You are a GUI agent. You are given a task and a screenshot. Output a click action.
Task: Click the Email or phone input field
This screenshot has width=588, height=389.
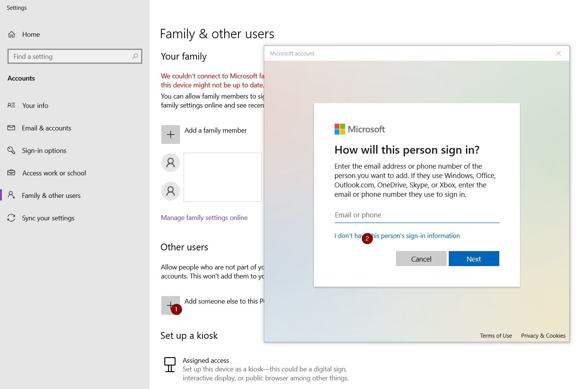[417, 215]
